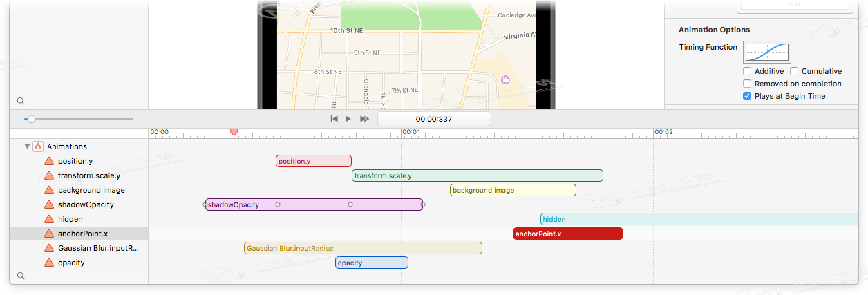
Task: Click the fast-forward to end button
Action: click(x=364, y=119)
